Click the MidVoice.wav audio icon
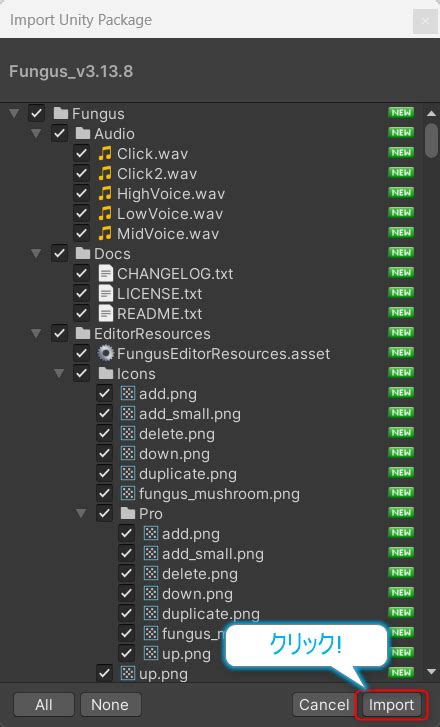Viewport: 440px width, 727px height. pos(105,233)
